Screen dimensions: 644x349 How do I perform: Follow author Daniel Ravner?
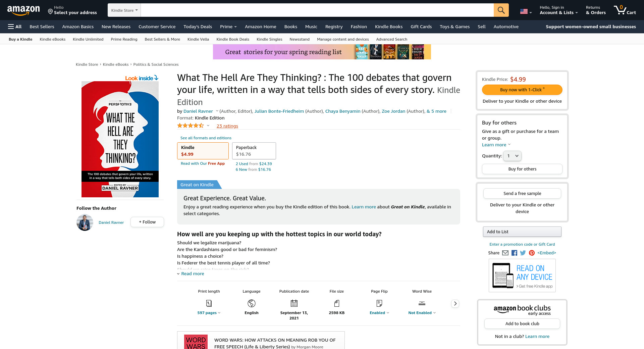pos(147,222)
